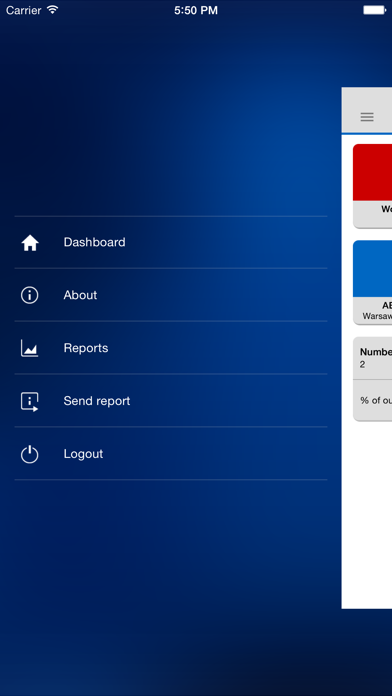Tap the send report icon
Image resolution: width=392 pixels, height=696 pixels.
(30, 401)
